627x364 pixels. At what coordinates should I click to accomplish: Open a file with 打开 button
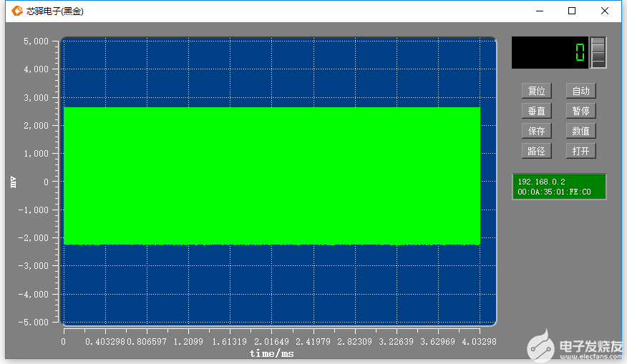(580, 151)
